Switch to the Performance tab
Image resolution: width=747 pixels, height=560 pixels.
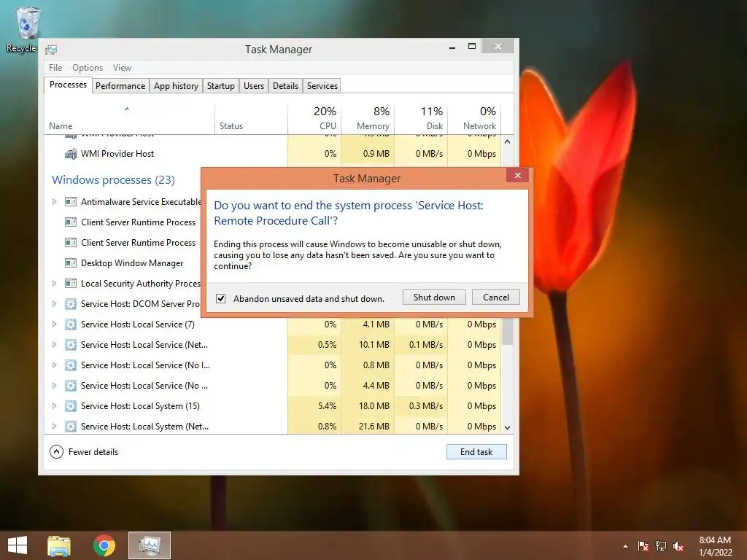pos(120,86)
